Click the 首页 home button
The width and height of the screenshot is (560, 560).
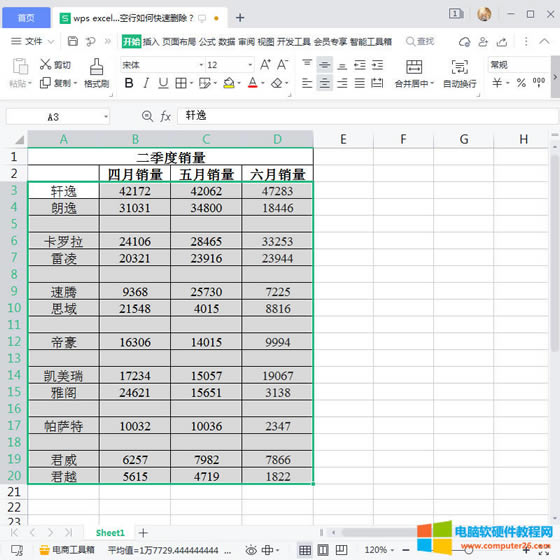[x=26, y=18]
